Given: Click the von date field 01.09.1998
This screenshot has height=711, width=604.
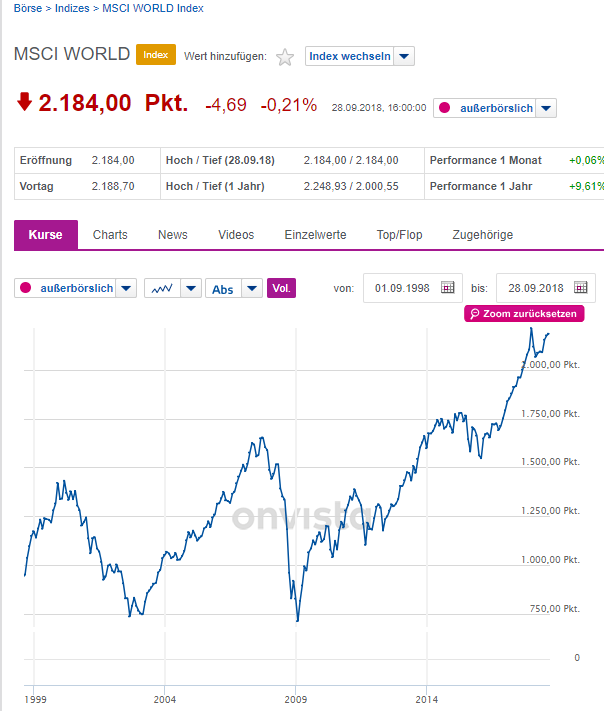Looking at the screenshot, I should point(413,288).
